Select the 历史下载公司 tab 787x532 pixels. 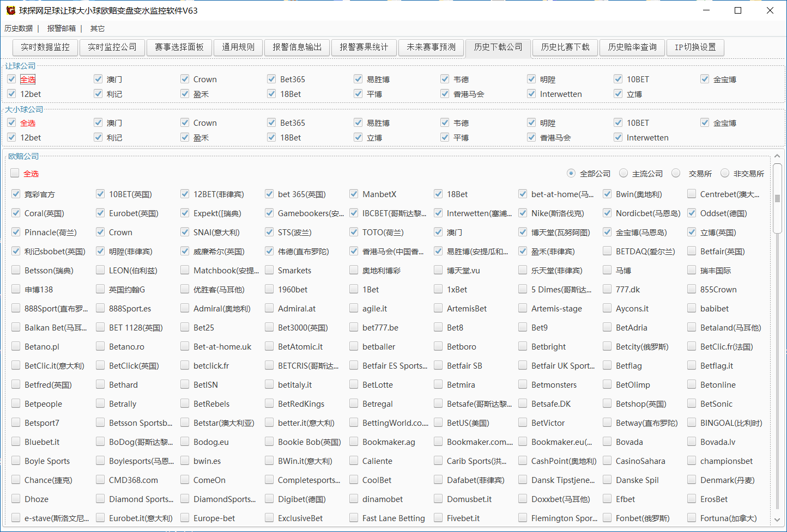coord(498,47)
